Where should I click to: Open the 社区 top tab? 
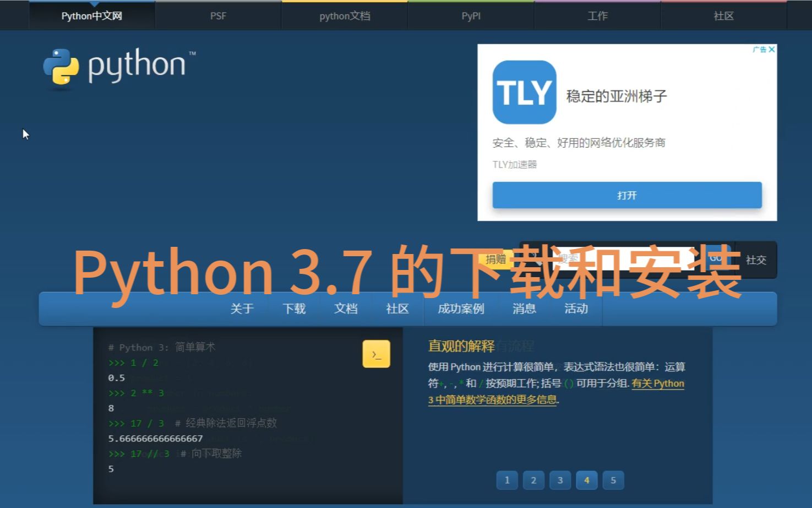point(723,16)
